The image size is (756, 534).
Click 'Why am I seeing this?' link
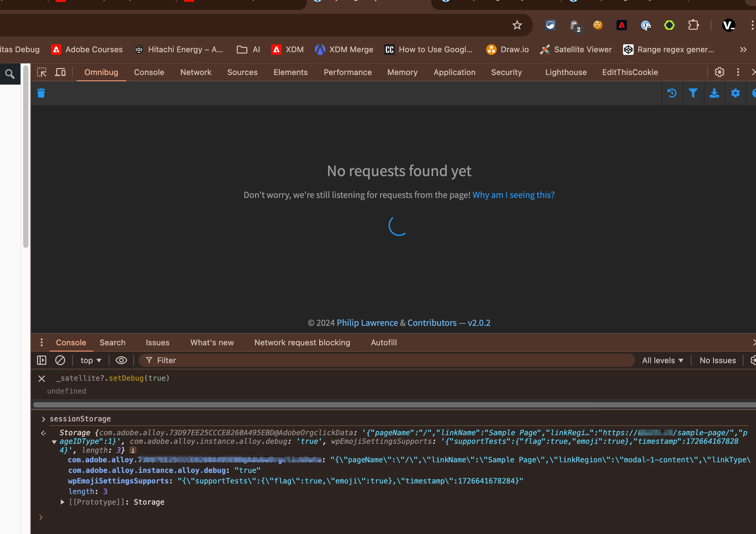[x=513, y=195]
